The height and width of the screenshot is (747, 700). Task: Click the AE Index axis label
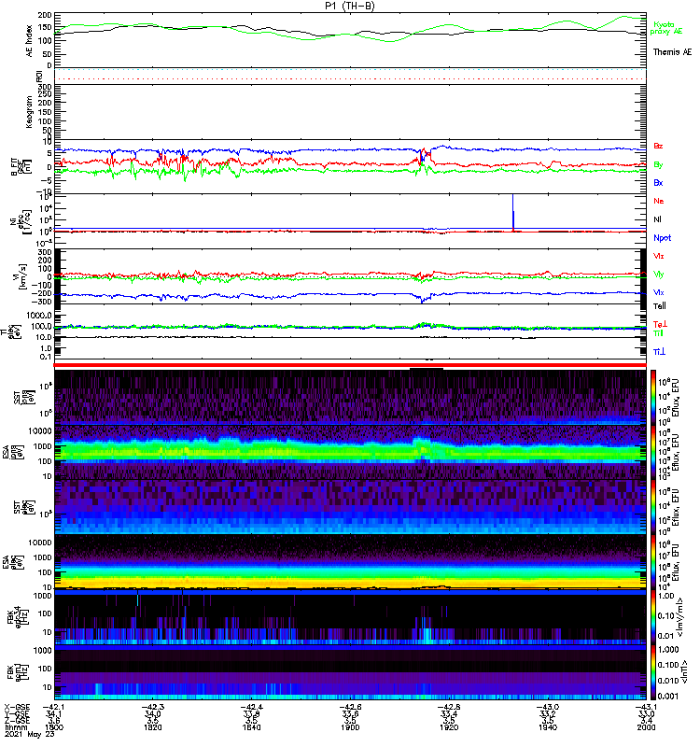30,41
